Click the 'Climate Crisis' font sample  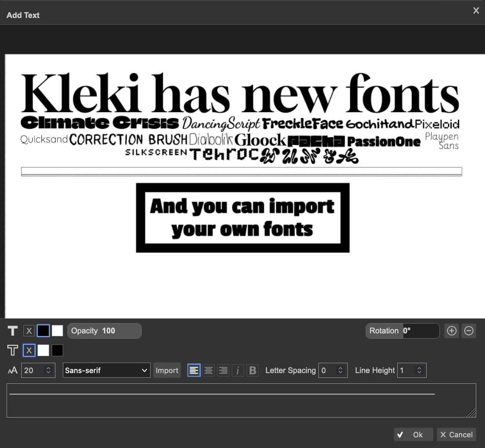pos(100,123)
